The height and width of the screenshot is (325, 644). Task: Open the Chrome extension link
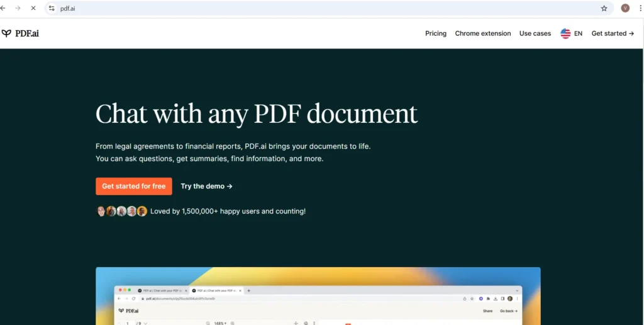[x=483, y=34]
